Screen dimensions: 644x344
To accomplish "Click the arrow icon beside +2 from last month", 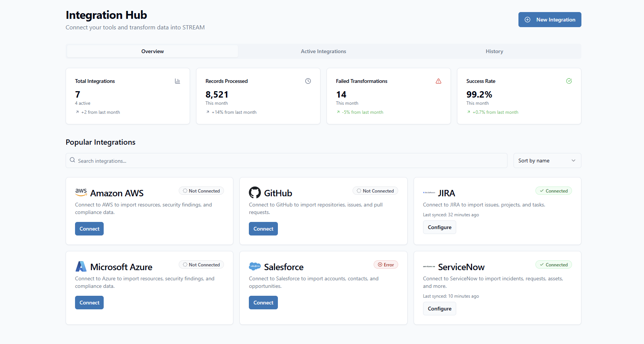I will coord(77,112).
